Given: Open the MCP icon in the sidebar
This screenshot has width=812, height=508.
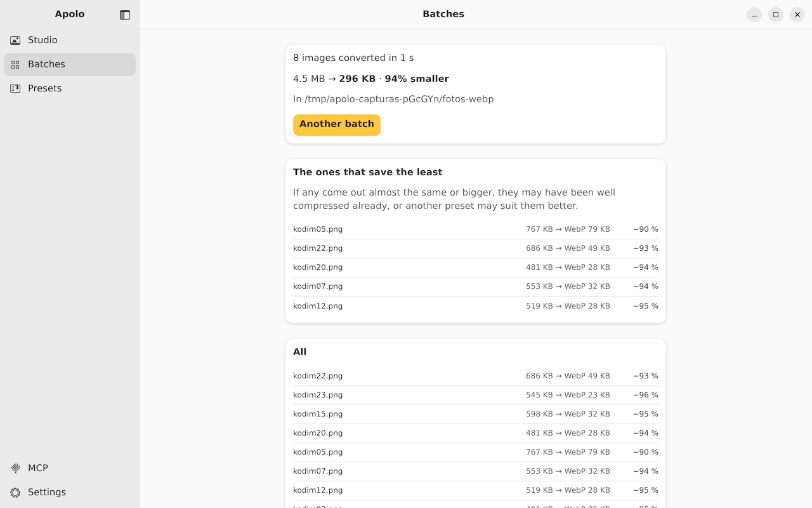Looking at the screenshot, I should pos(15,468).
